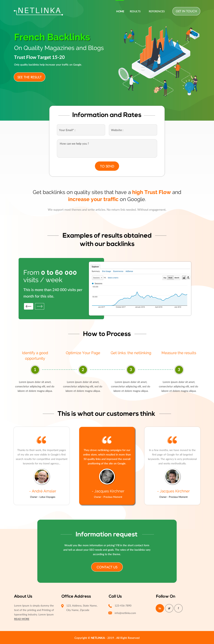The width and height of the screenshot is (214, 644).
Task: Go to the RESULTS menu item
Action: click(x=135, y=12)
